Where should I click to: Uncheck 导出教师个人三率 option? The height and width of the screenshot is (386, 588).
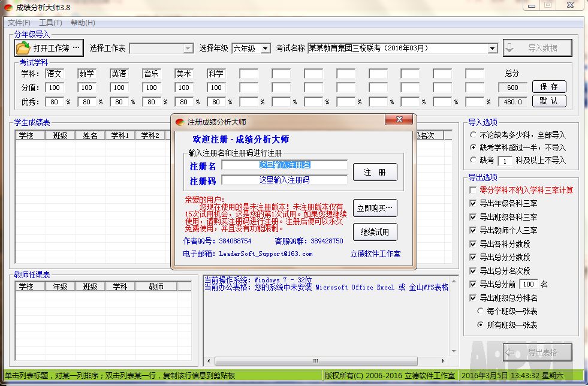tap(474, 230)
